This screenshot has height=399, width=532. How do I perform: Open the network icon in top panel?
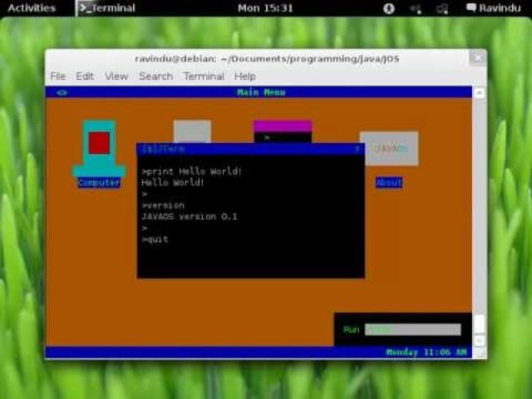(x=442, y=8)
